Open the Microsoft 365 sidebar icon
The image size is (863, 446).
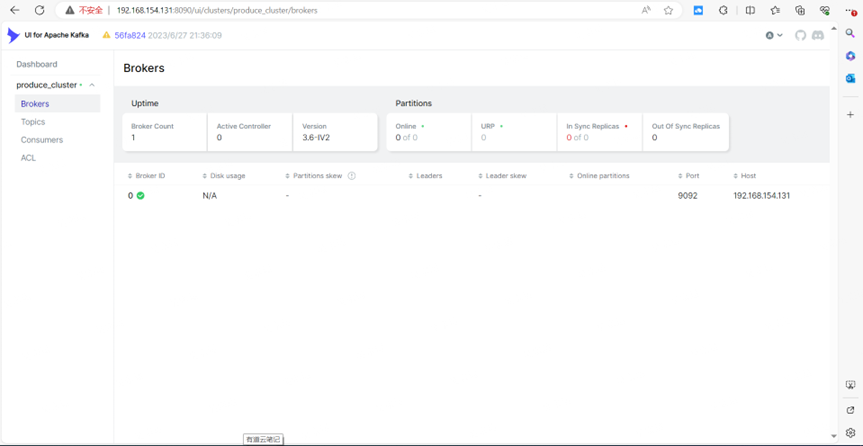click(x=850, y=56)
